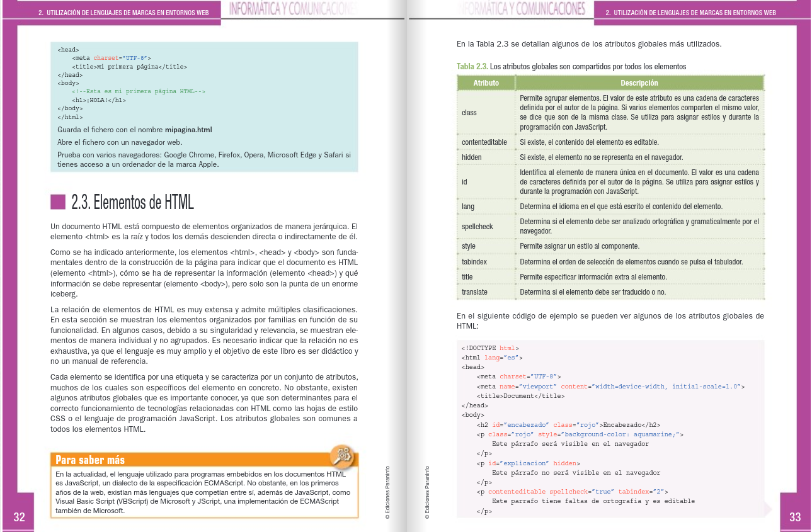
Task: Click the Informática y Comunicaciones banner logo
Action: pos(294,9)
